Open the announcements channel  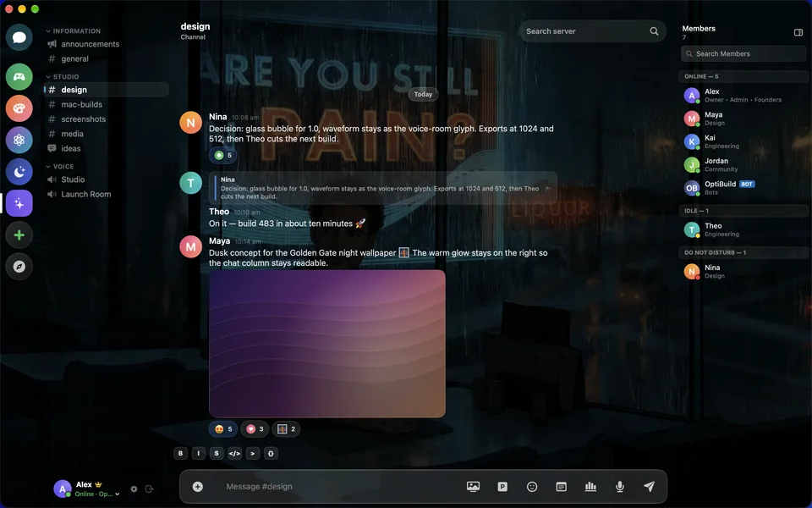pyautogui.click(x=107, y=44)
